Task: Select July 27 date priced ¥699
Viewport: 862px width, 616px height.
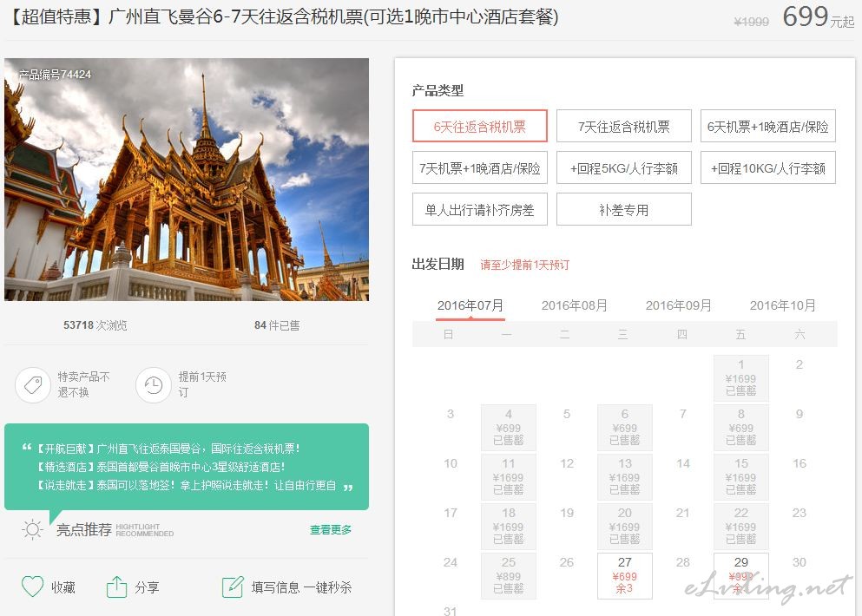Action: (x=624, y=575)
